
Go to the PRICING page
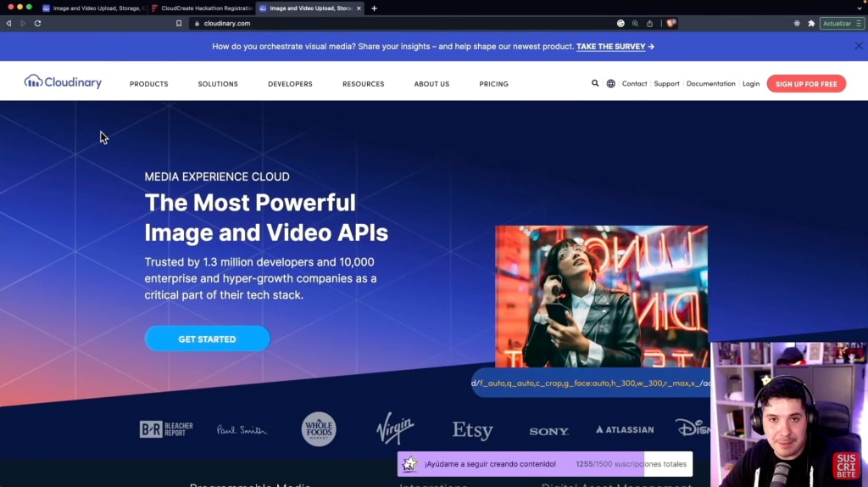494,84
